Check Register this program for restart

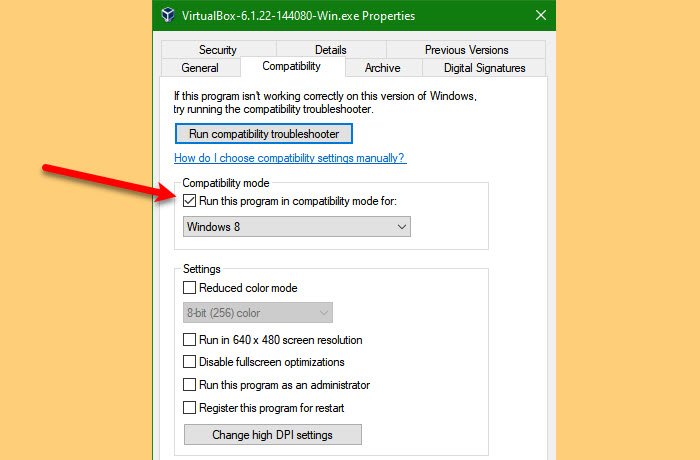[x=189, y=408]
